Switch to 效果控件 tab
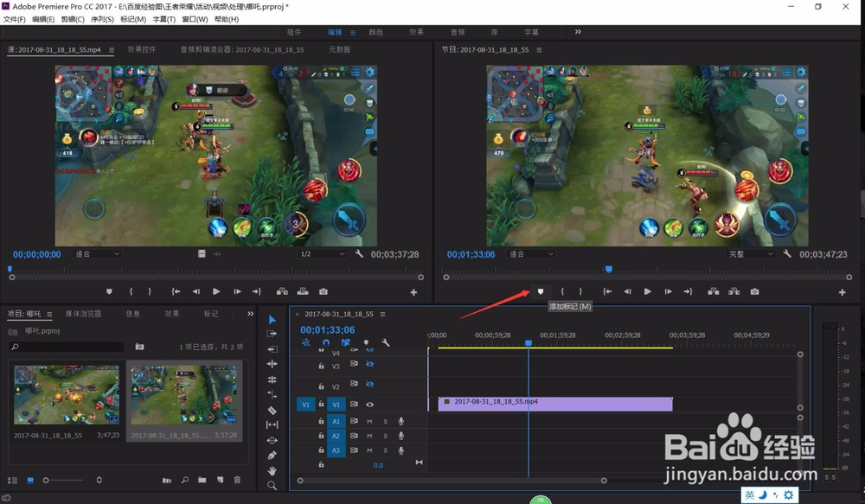This screenshot has height=504, width=865. pyautogui.click(x=142, y=49)
